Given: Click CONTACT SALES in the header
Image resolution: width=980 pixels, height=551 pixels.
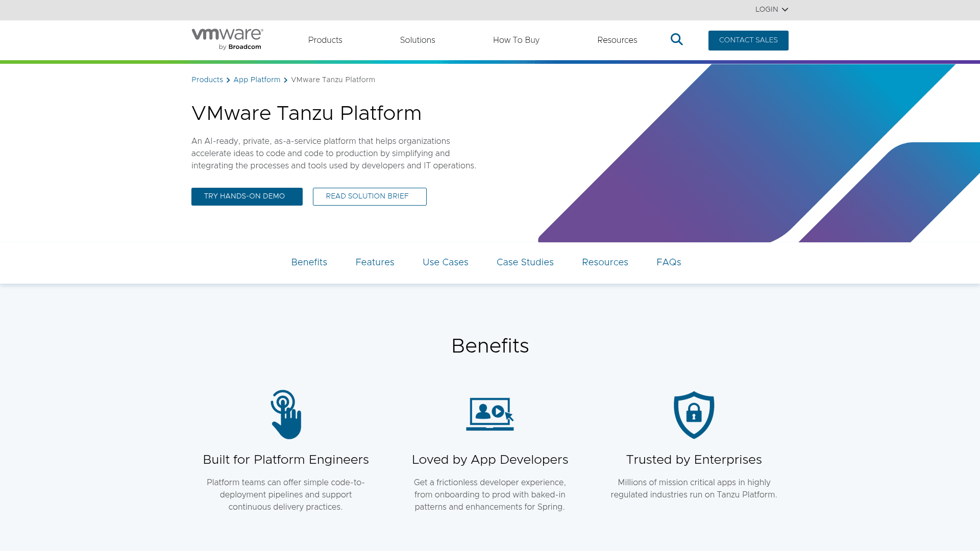Looking at the screenshot, I should [x=748, y=40].
